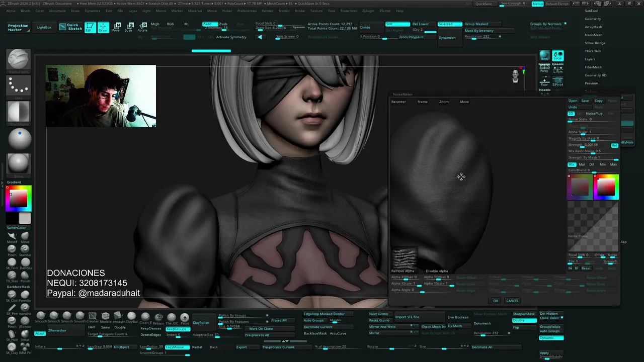
Task: Select the Creaser brush icon
Action: pyautogui.click(x=93, y=317)
